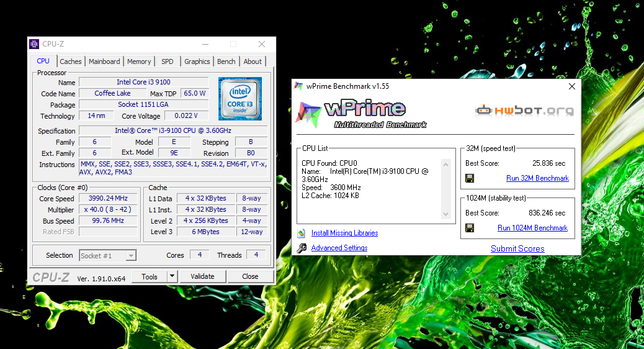Select the CPU tab in CPU-Z

(43, 61)
